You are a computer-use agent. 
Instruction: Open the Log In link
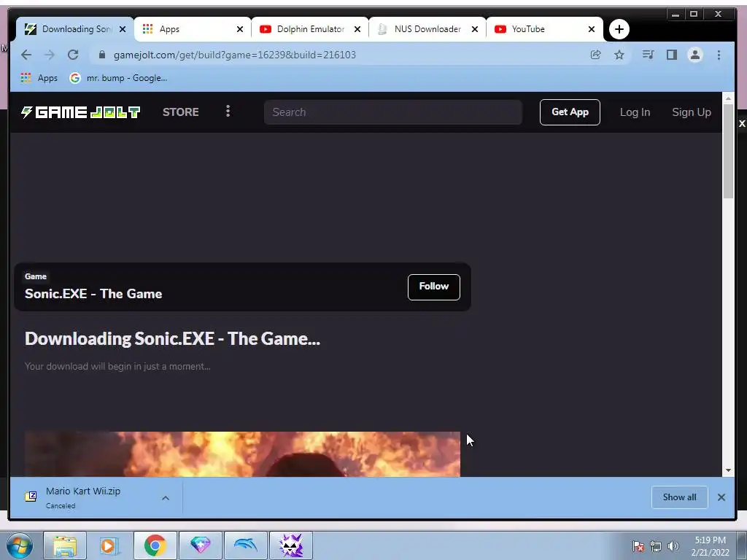[x=635, y=112]
